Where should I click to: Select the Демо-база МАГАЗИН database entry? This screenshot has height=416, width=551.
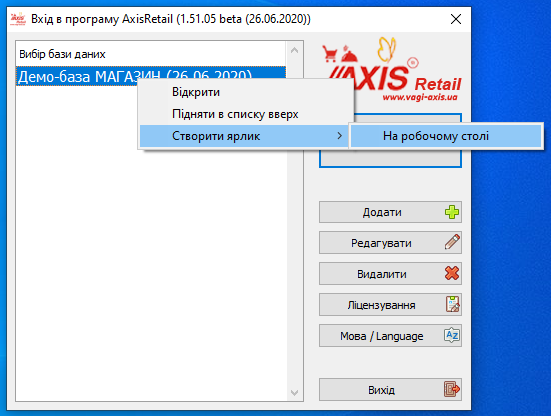pyautogui.click(x=150, y=76)
